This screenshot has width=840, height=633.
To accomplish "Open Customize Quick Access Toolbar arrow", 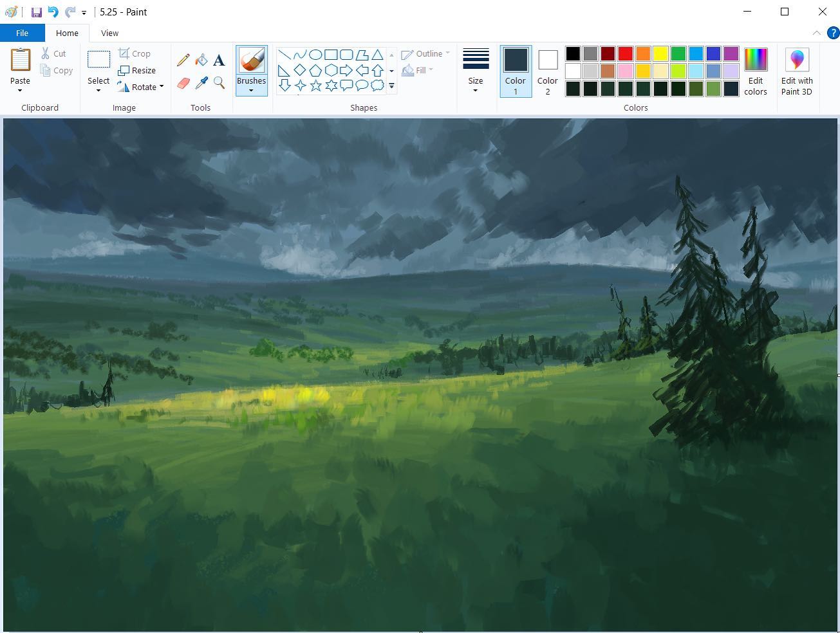I will (84, 13).
